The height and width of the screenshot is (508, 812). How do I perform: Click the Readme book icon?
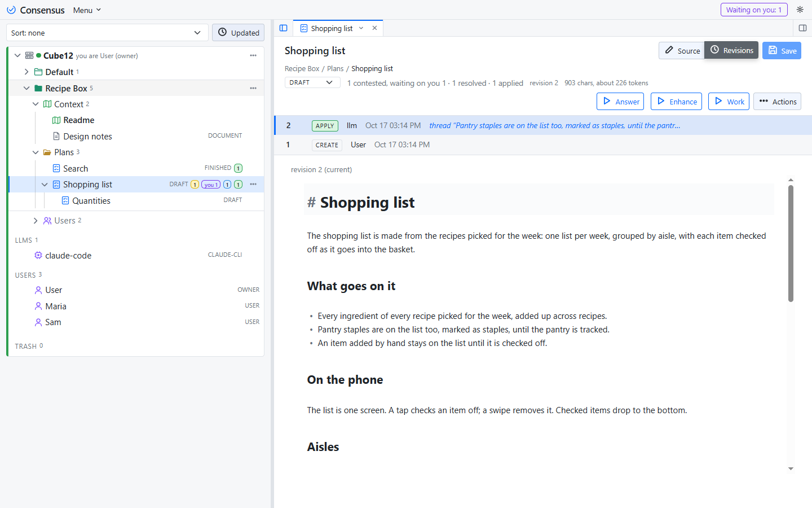pyautogui.click(x=56, y=120)
